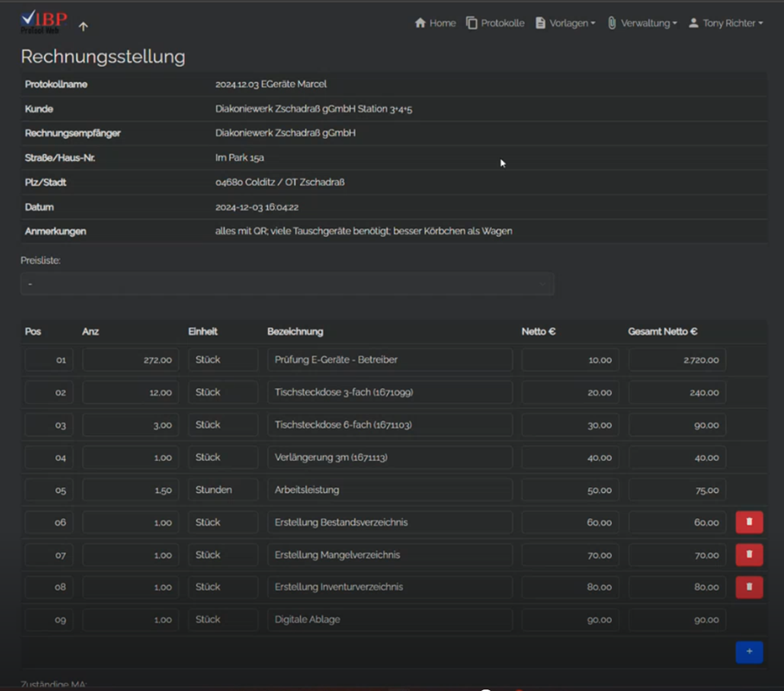Viewport: 784px width, 691px height.
Task: Open the Preisliste select box
Action: pos(287,284)
